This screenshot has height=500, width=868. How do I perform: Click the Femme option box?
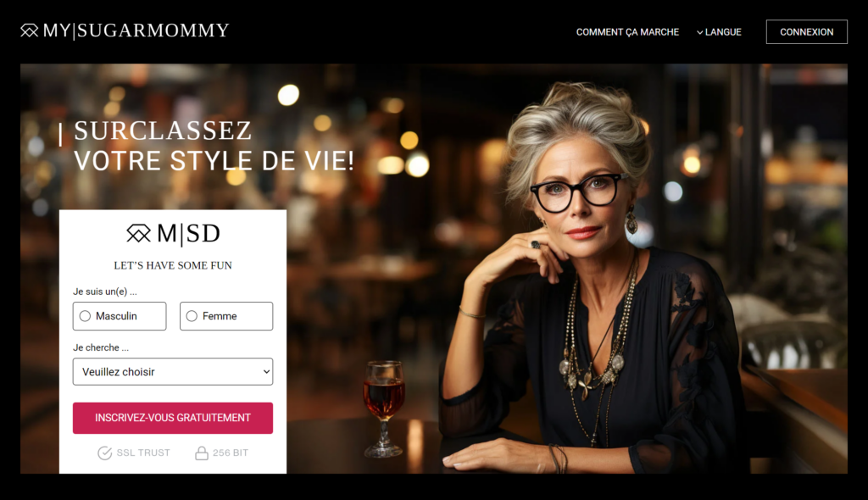(x=226, y=316)
